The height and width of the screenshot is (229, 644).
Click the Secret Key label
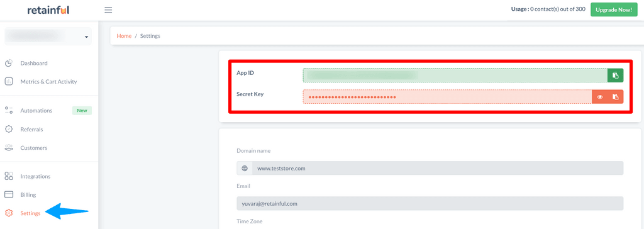pyautogui.click(x=250, y=94)
